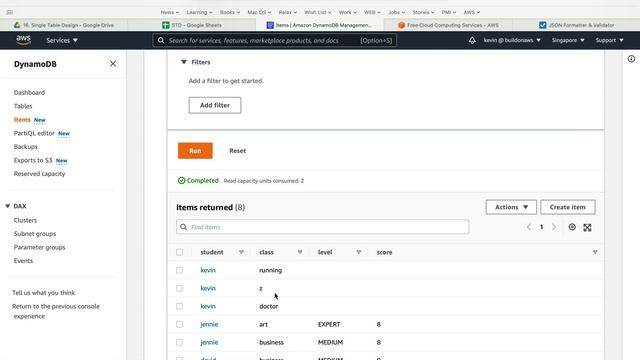This screenshot has height=360, width=640.
Task: Collapse the Filters section
Action: pos(184,62)
